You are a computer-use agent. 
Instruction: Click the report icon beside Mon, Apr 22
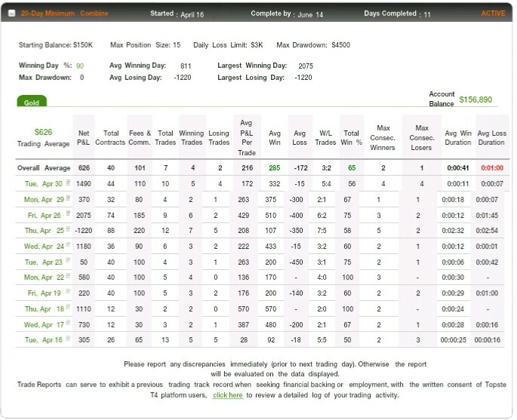click(68, 276)
